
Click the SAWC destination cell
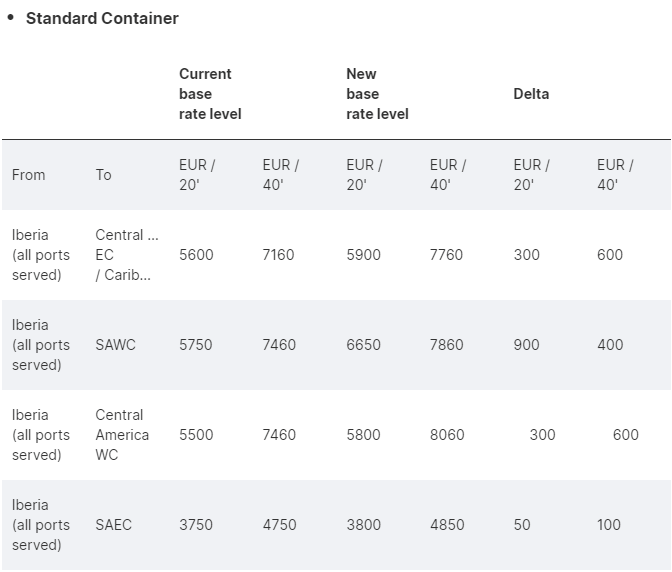click(115, 345)
